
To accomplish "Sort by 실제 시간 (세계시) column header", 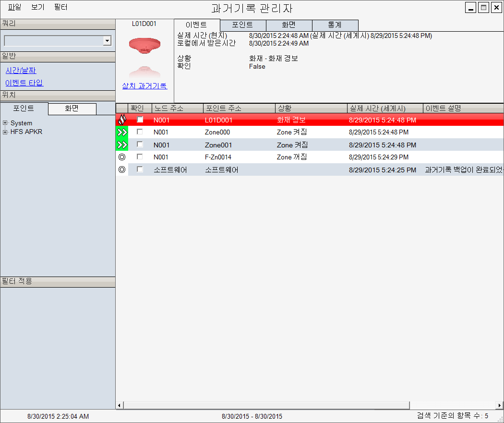I will (x=384, y=109).
